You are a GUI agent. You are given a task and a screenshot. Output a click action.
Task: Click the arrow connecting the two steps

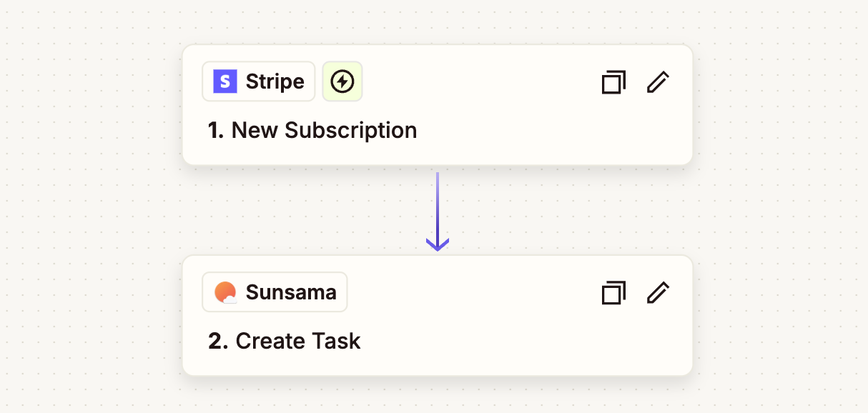pyautogui.click(x=438, y=211)
